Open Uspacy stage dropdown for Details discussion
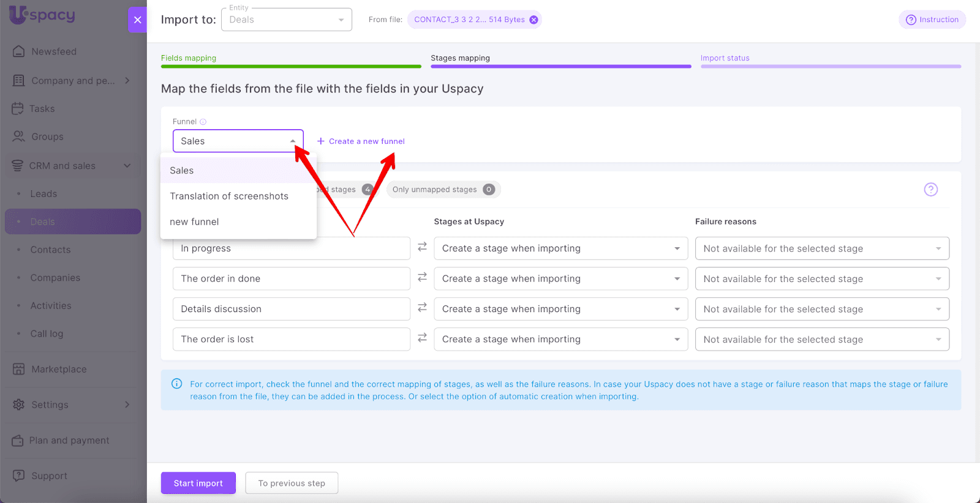Screen dimensions: 980x503 pos(560,309)
